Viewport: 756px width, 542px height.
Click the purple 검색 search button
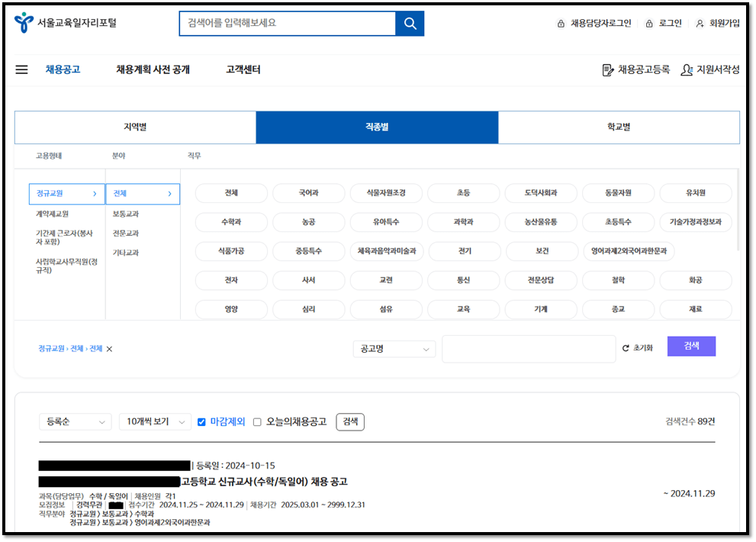tap(691, 346)
